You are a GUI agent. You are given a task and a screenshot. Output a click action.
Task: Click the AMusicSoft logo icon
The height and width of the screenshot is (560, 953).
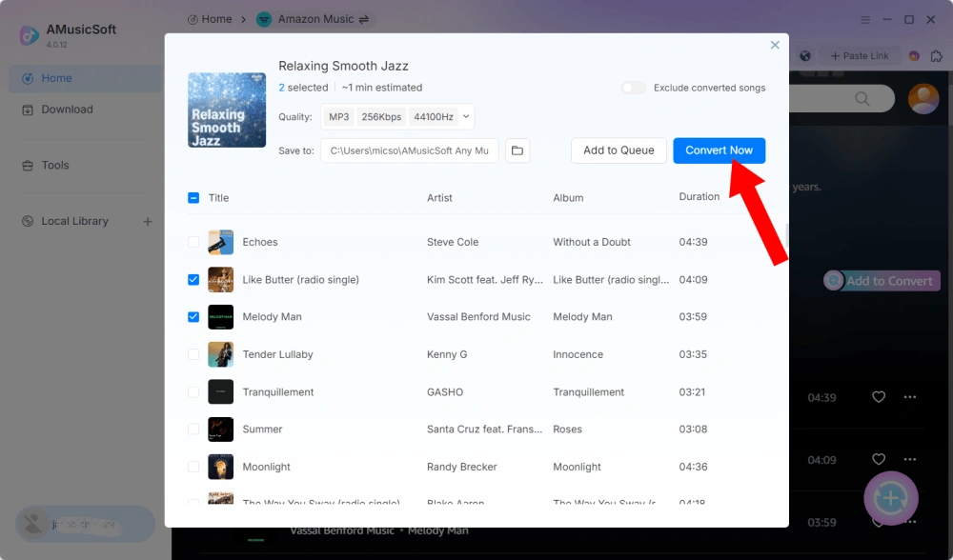(x=30, y=34)
